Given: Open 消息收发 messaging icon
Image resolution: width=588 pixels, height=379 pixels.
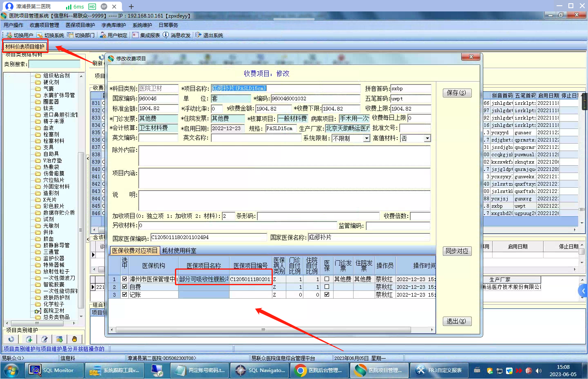Looking at the screenshot, I should [x=166, y=35].
